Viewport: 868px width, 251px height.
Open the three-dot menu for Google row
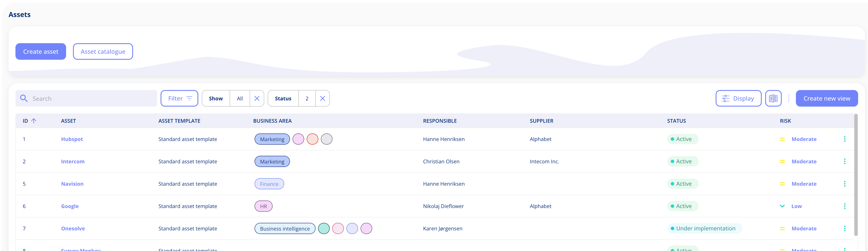pyautogui.click(x=845, y=206)
